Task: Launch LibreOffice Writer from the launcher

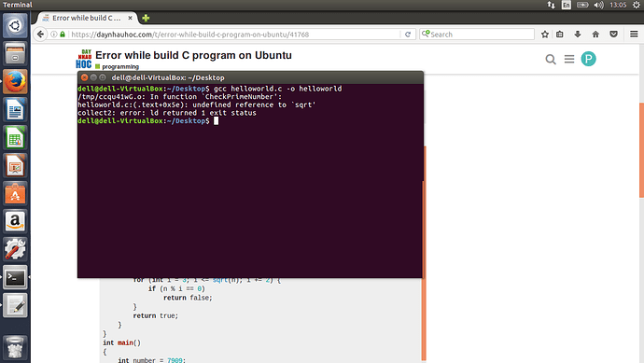Action: pos(15,109)
